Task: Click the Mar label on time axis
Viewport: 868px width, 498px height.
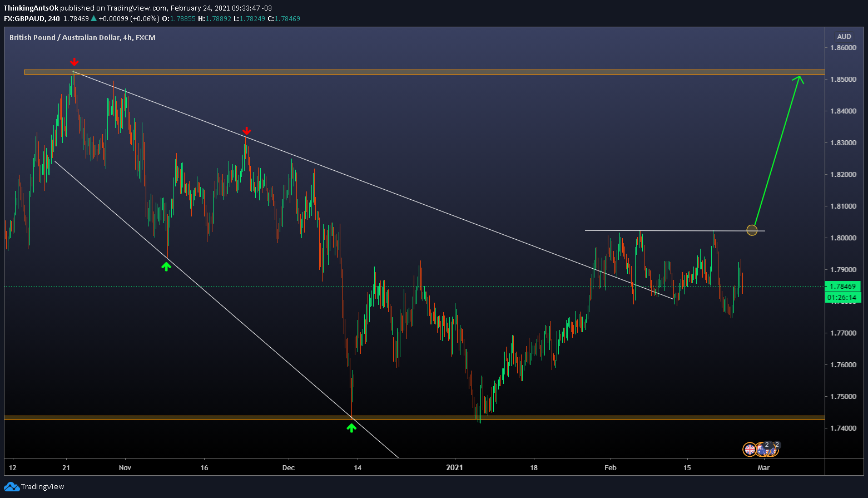Action: (763, 468)
